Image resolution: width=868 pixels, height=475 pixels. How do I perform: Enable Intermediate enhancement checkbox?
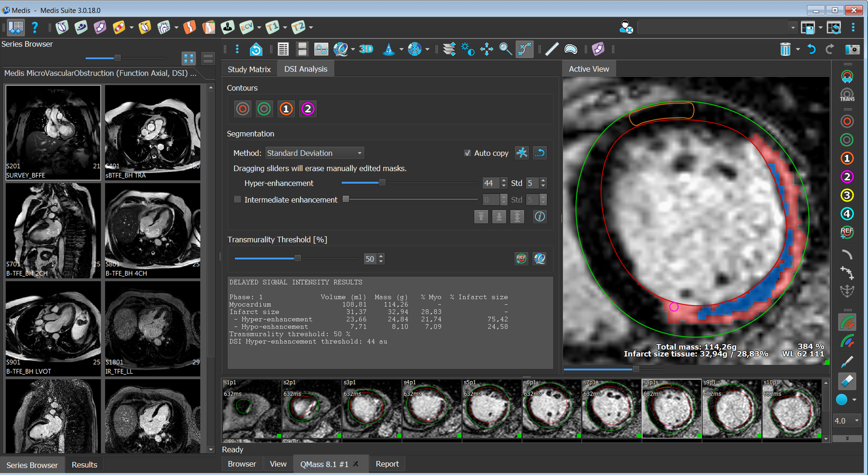click(x=238, y=200)
